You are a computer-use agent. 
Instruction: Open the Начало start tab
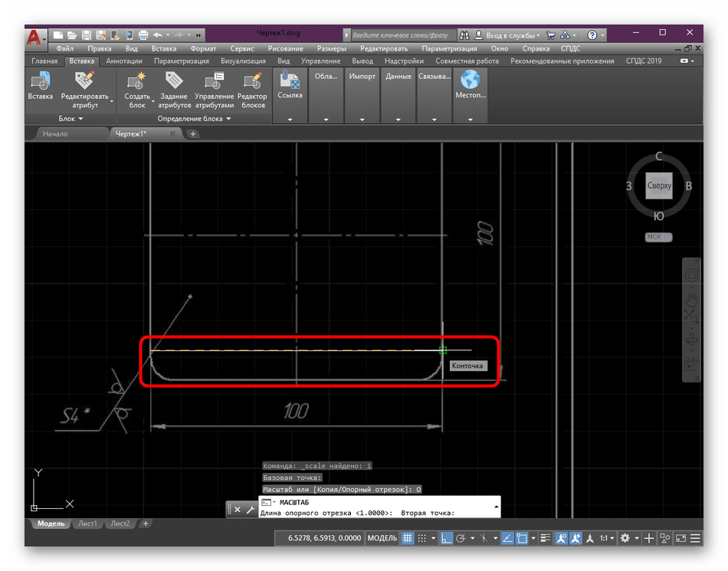[x=55, y=133]
